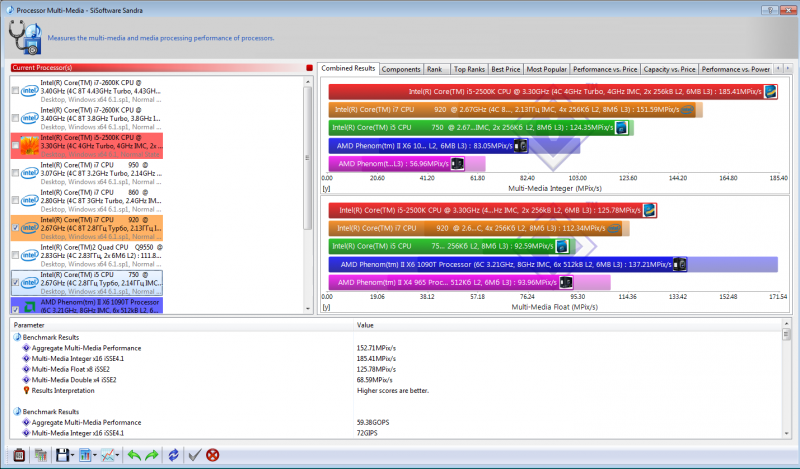Click the blue refresh arrows icon
Viewport: 800px width, 469px height.
tap(173, 455)
